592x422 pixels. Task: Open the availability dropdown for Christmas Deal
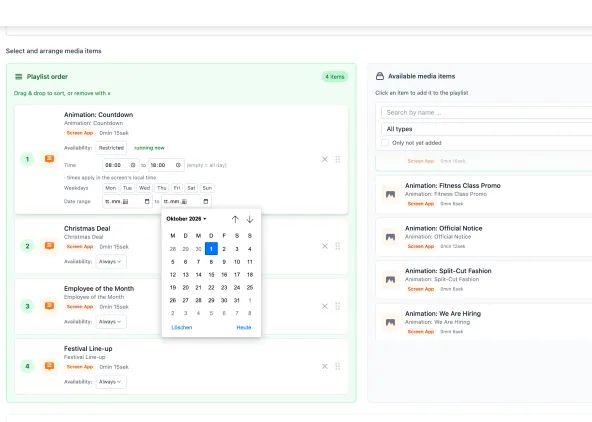coord(111,262)
